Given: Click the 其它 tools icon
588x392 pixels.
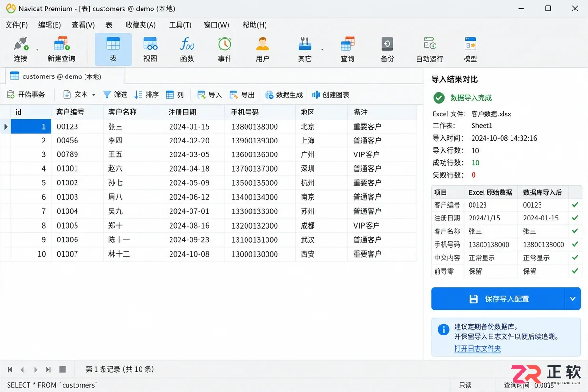Looking at the screenshot, I should pyautogui.click(x=305, y=45).
